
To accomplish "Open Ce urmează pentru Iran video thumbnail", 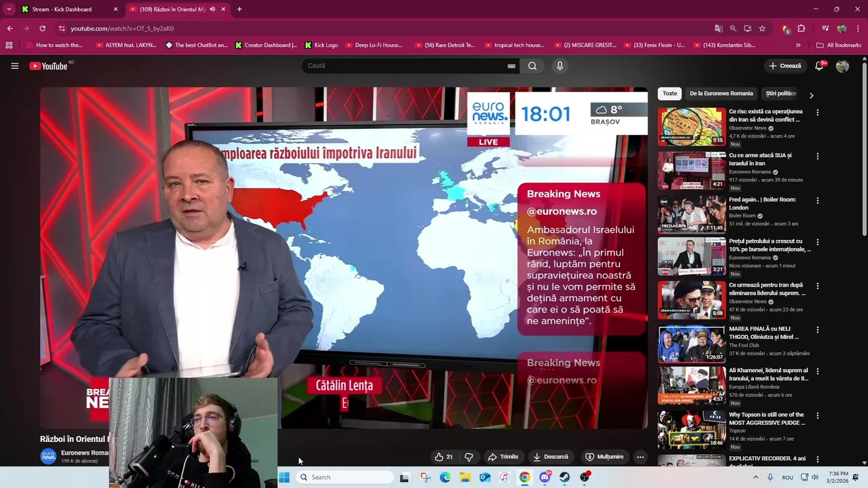I will point(691,300).
